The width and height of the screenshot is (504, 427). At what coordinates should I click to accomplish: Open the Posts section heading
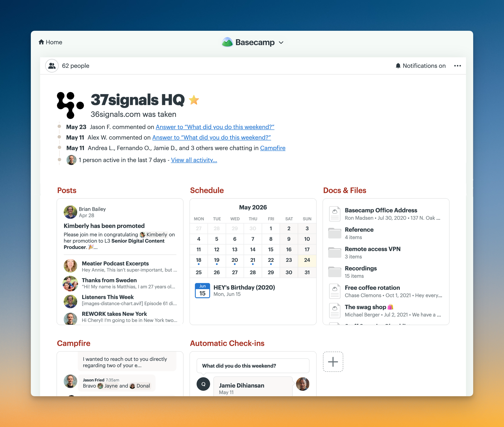tap(67, 190)
